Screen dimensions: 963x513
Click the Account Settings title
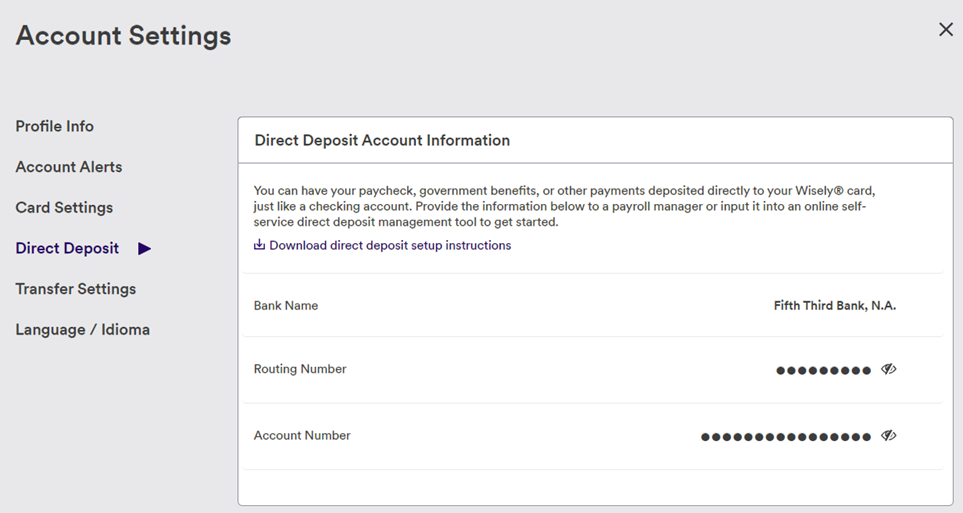123,35
